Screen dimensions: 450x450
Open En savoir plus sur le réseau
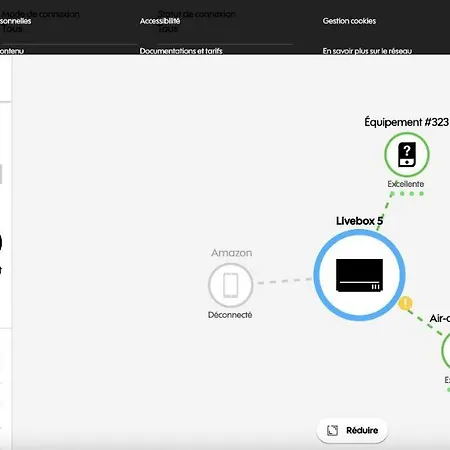coord(367,51)
